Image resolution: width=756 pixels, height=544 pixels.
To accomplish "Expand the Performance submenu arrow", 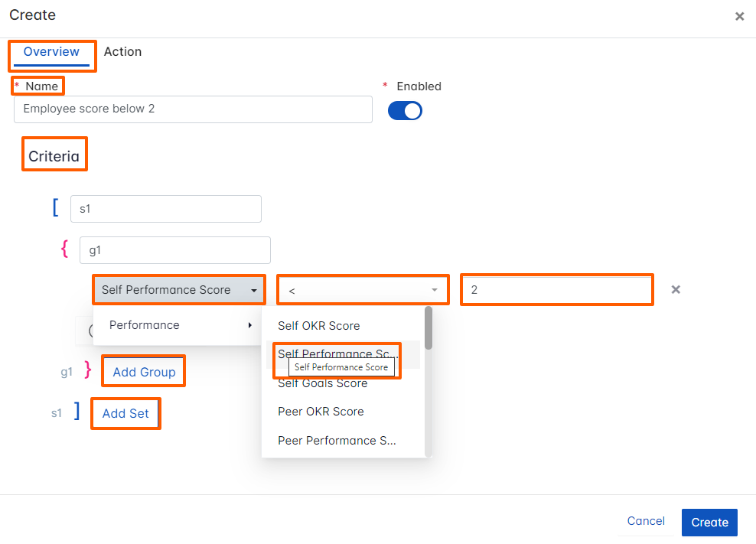I will pos(249,324).
